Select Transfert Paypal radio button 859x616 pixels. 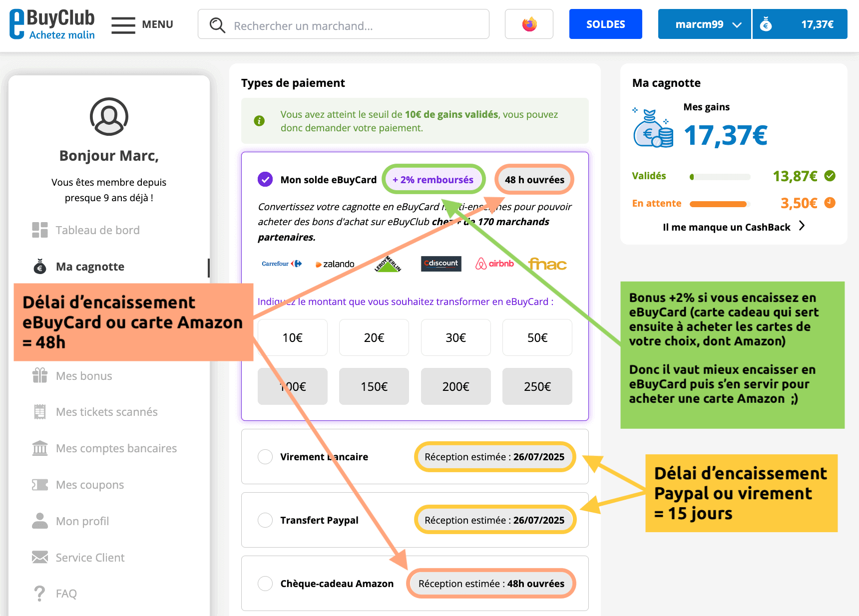(x=265, y=520)
